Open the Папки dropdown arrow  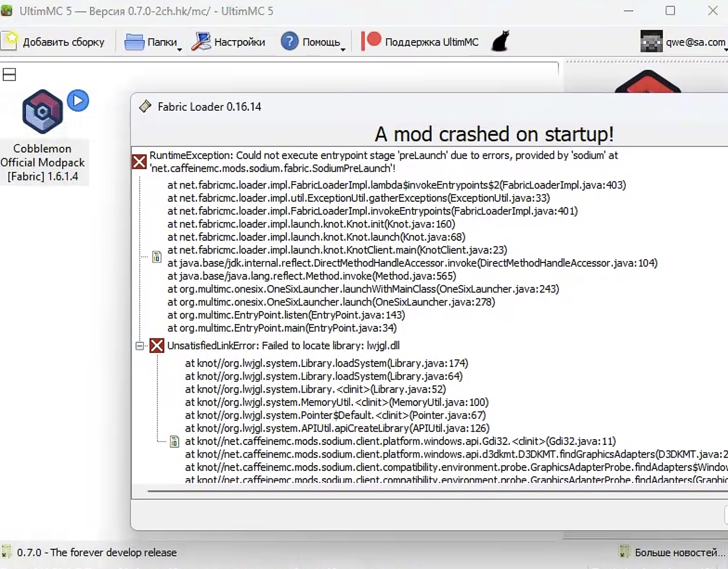point(179,49)
